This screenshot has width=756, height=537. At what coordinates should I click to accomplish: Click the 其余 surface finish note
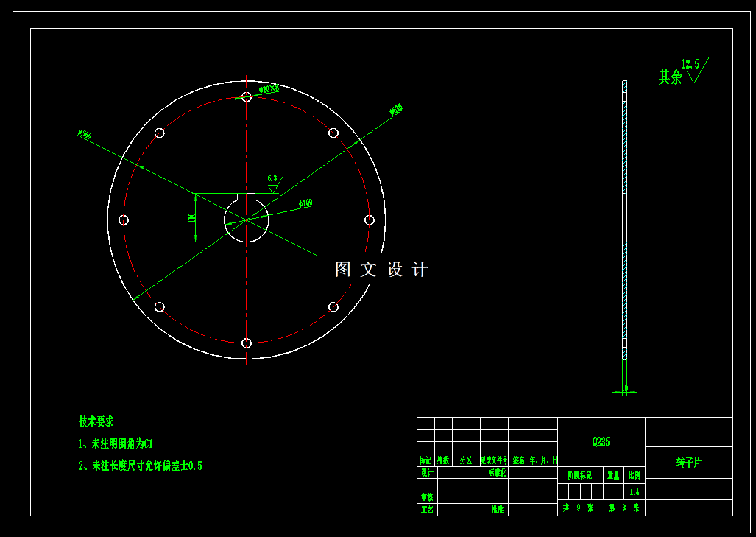click(x=670, y=77)
